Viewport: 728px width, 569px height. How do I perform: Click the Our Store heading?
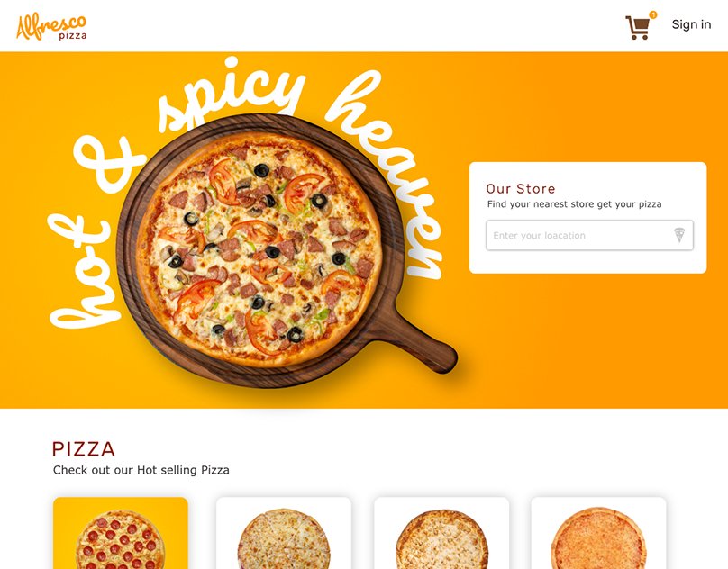[521, 188]
